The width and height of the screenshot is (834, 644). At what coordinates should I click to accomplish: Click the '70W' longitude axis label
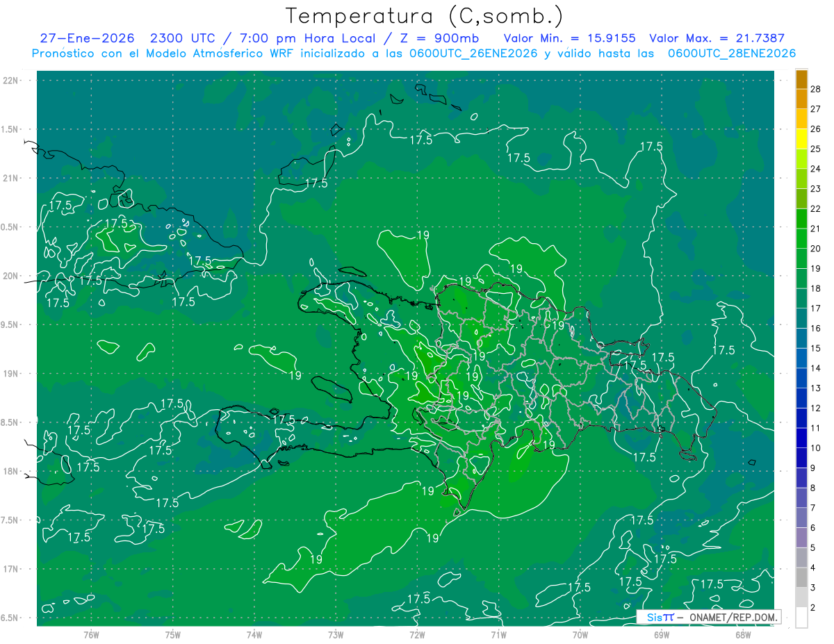pos(580,634)
